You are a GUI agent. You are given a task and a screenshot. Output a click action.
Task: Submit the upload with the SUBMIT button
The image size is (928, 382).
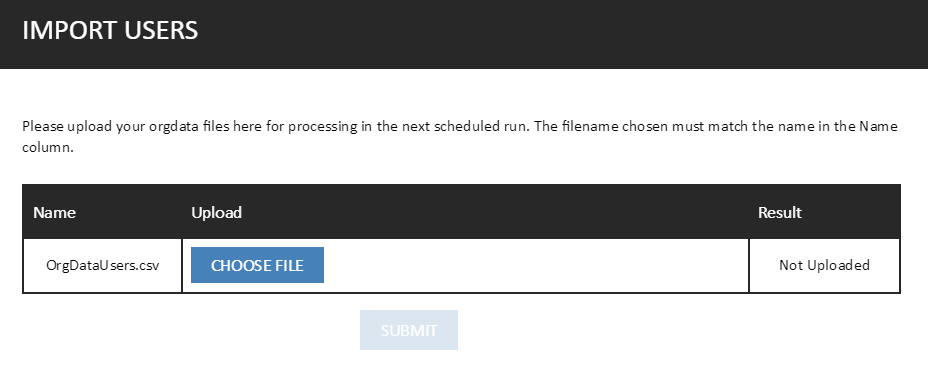pos(408,330)
